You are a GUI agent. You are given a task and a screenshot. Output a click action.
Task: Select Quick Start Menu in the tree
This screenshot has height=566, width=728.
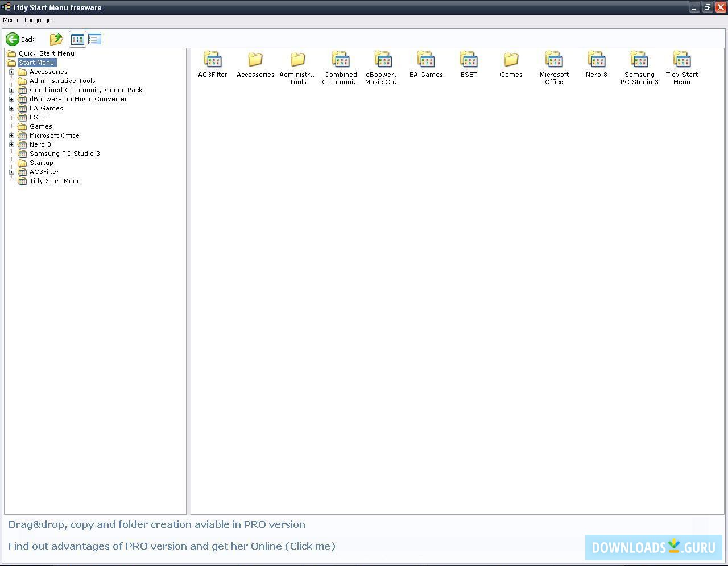(47, 53)
